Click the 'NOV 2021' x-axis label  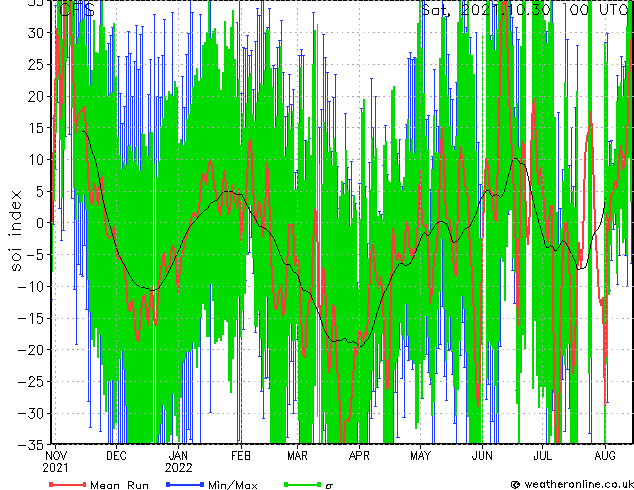56,462
